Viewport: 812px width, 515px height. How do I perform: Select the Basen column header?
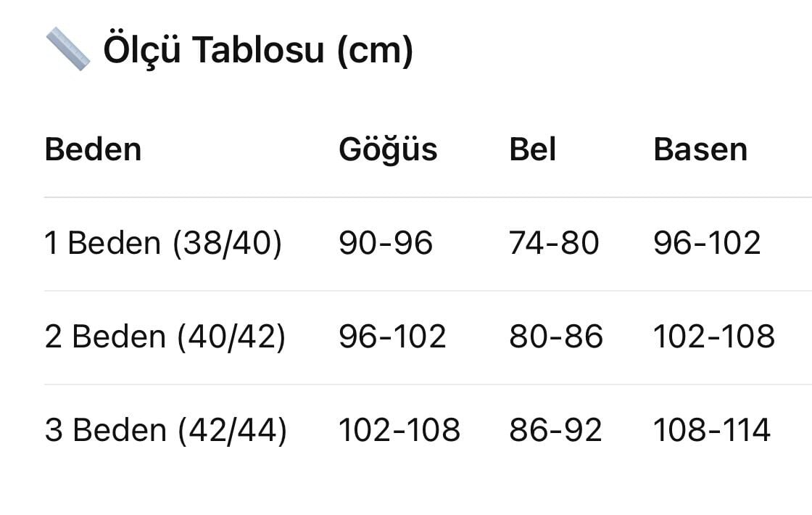(700, 149)
